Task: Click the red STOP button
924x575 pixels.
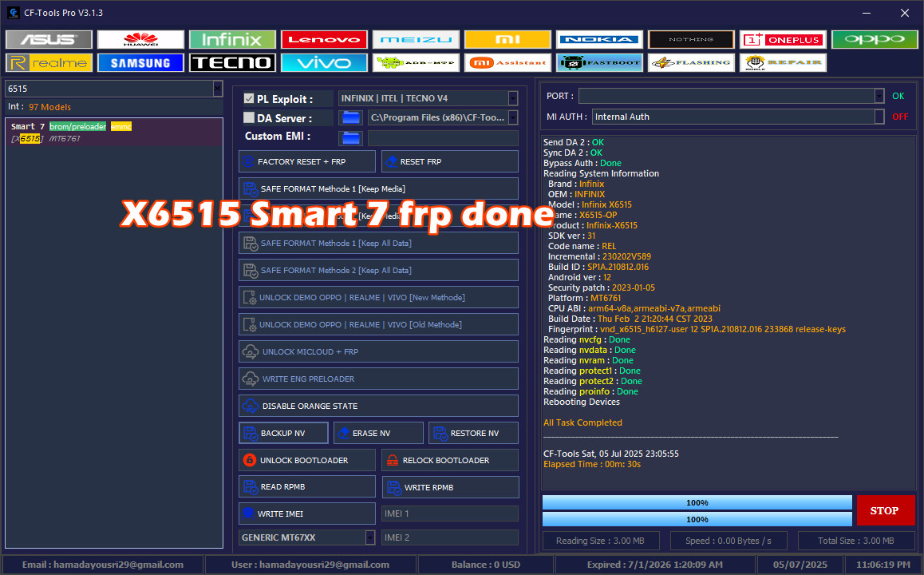Action: click(885, 511)
